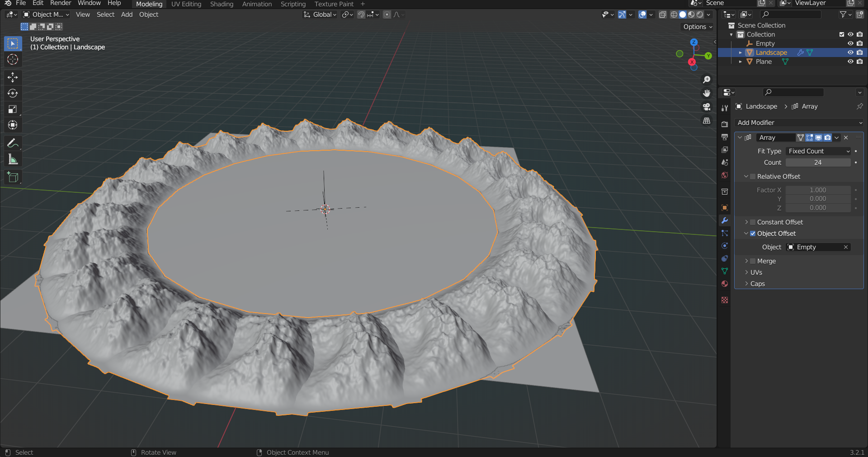Expand the Constant Offset section
Viewport: 868px width, 457px height.
coord(746,222)
